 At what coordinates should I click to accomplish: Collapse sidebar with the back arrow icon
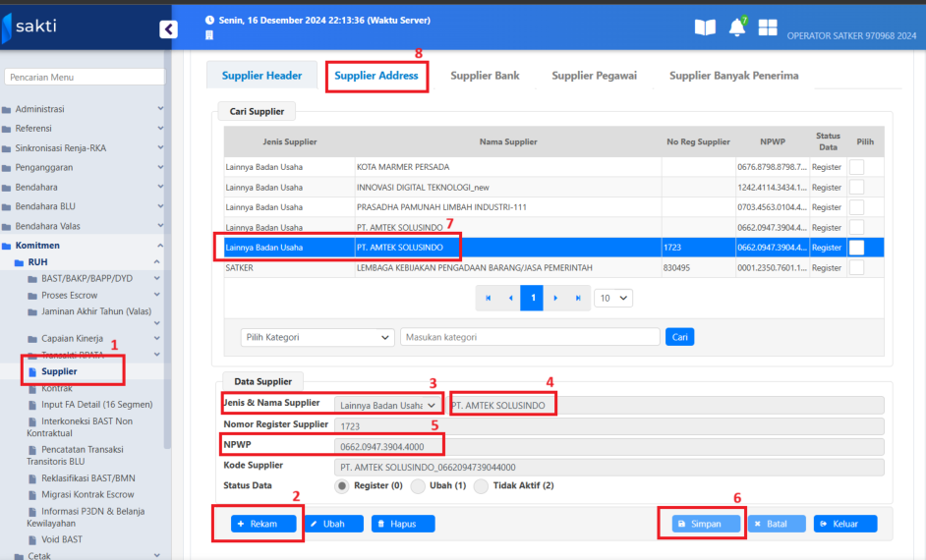168,29
